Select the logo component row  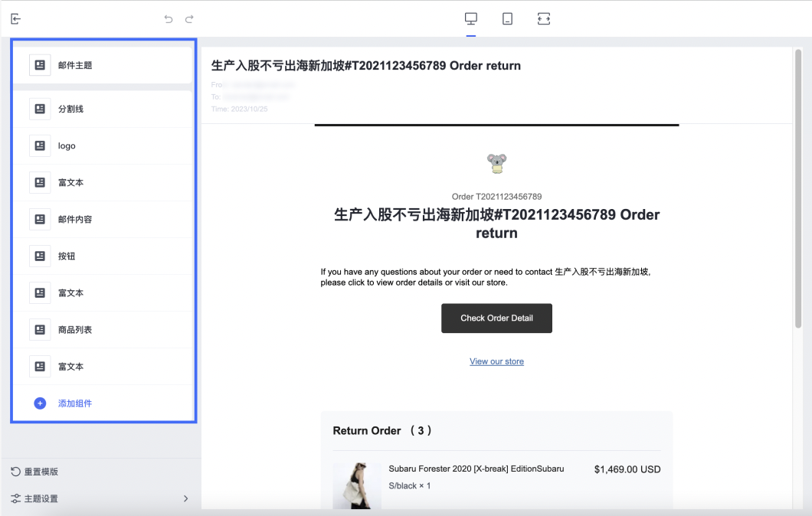[103, 146]
